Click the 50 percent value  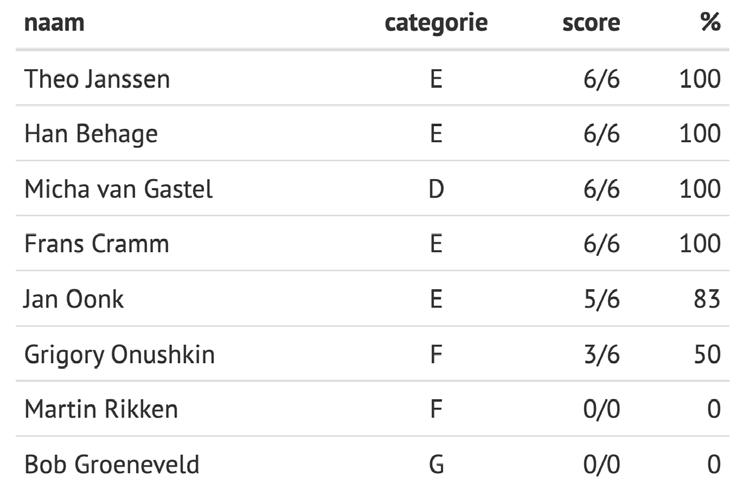pyautogui.click(x=707, y=354)
